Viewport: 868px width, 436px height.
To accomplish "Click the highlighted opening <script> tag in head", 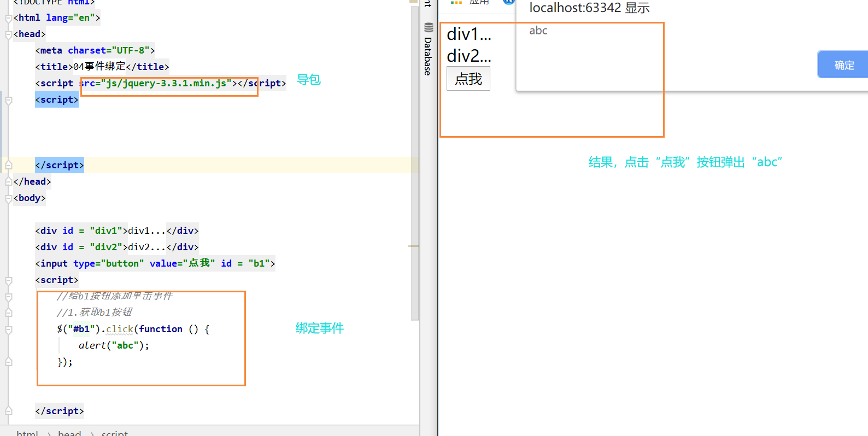I will pos(57,99).
